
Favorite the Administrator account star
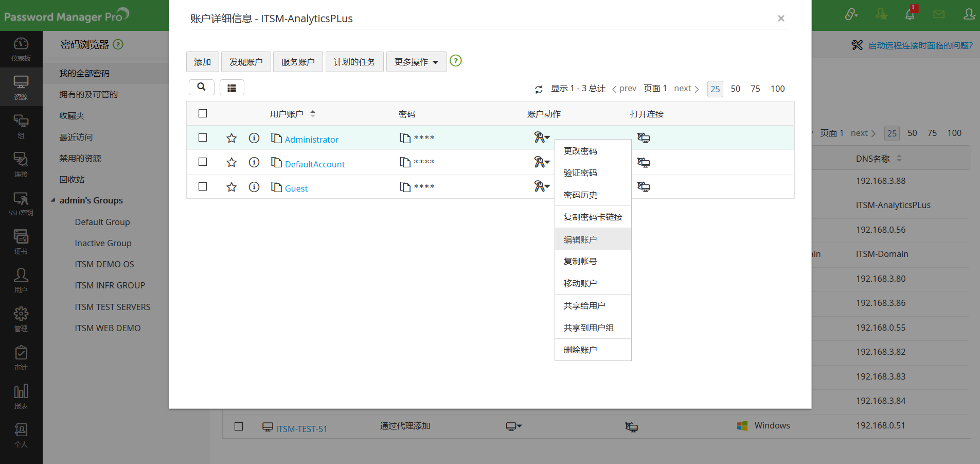tap(231, 138)
